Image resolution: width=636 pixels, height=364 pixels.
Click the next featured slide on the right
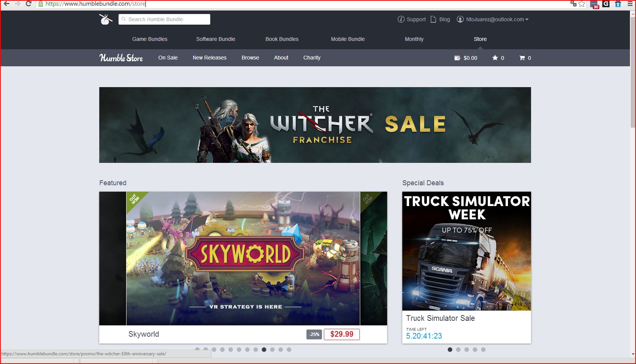(x=373, y=258)
